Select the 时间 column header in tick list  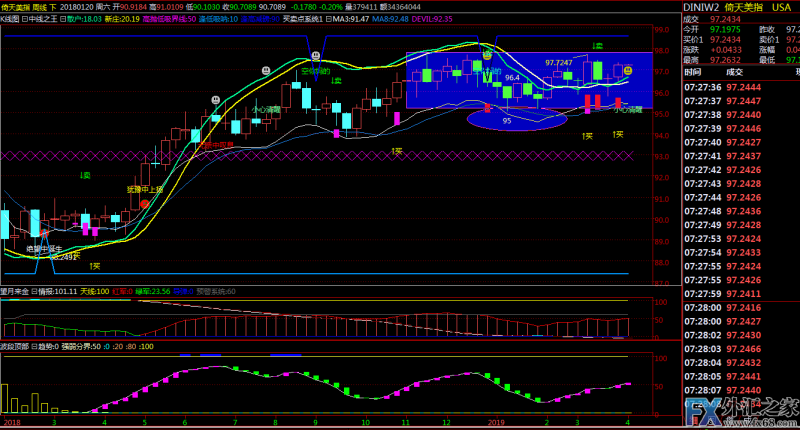(x=693, y=73)
